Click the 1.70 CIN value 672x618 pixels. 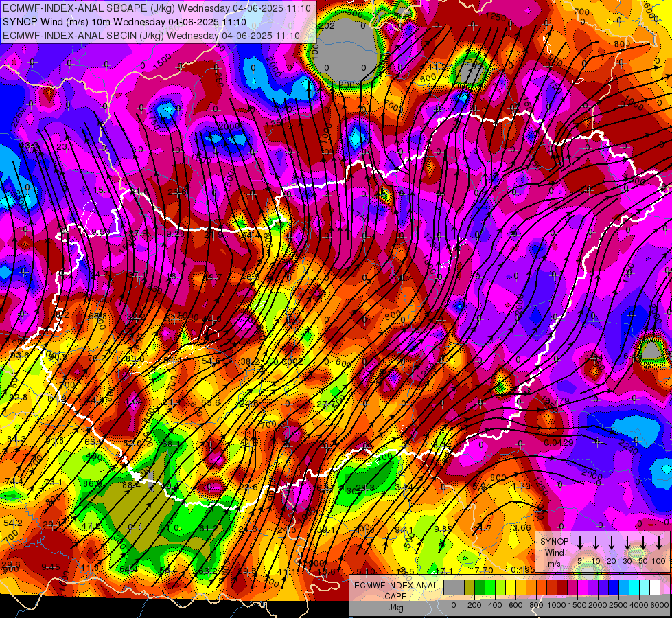click(x=521, y=486)
